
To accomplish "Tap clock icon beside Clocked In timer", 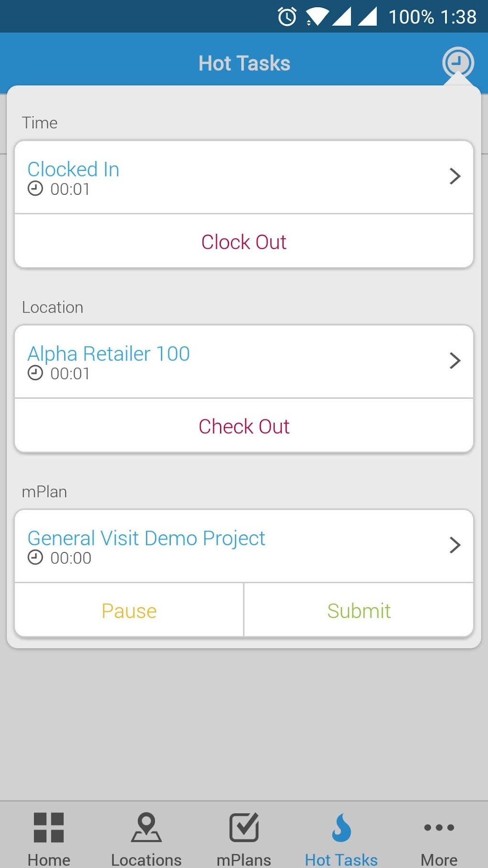I will [x=35, y=189].
